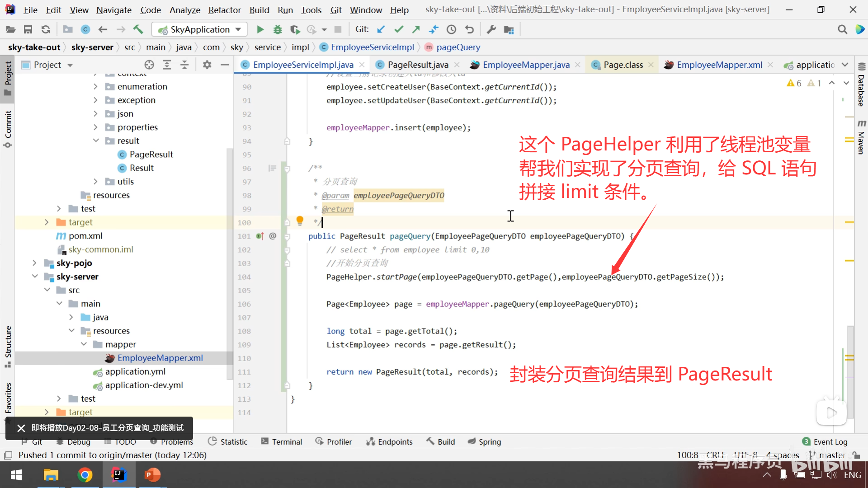Switch to the EmployeeMapper.xml editor tab
868x488 pixels.
(x=719, y=65)
